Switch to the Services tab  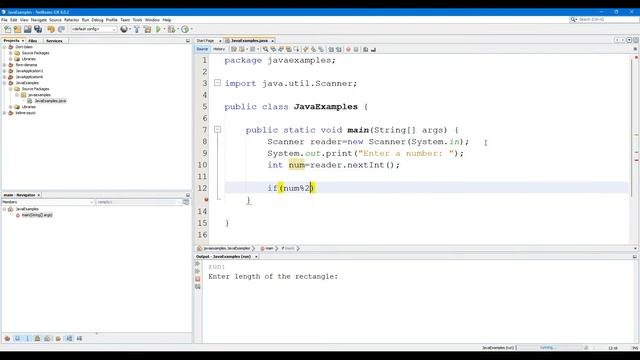click(x=54, y=41)
